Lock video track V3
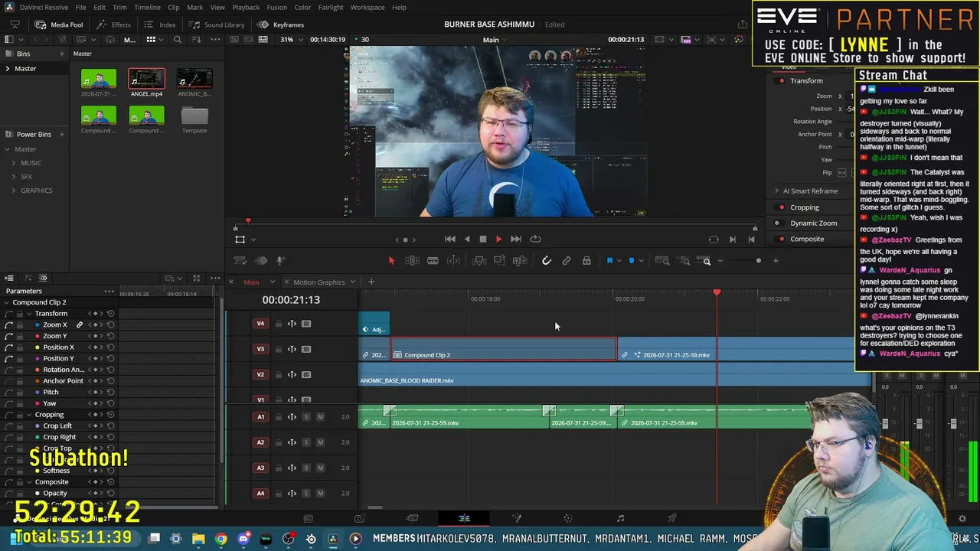This screenshot has height=551, width=980. coord(279,349)
